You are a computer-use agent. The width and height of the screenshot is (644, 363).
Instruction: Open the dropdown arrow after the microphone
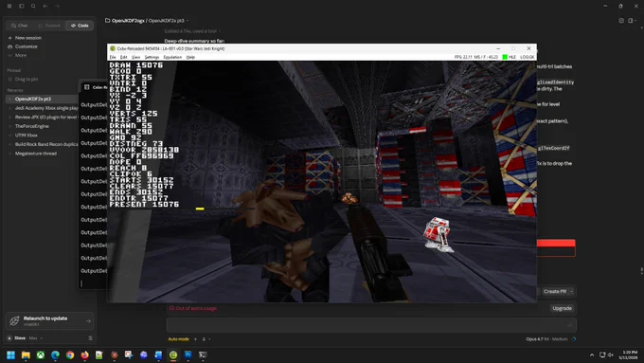pos(209,339)
